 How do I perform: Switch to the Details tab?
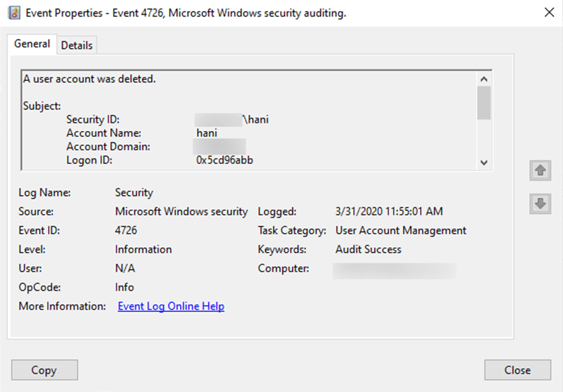tap(77, 46)
